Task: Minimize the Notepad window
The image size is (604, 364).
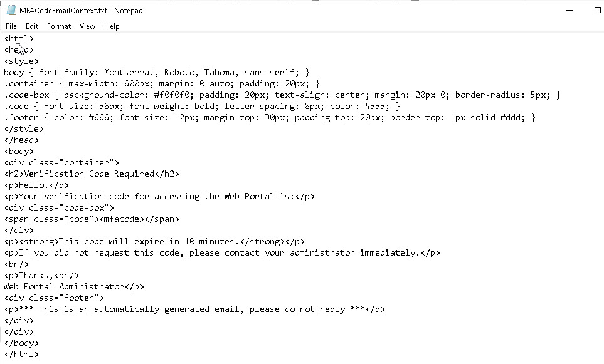Action: pos(570,11)
